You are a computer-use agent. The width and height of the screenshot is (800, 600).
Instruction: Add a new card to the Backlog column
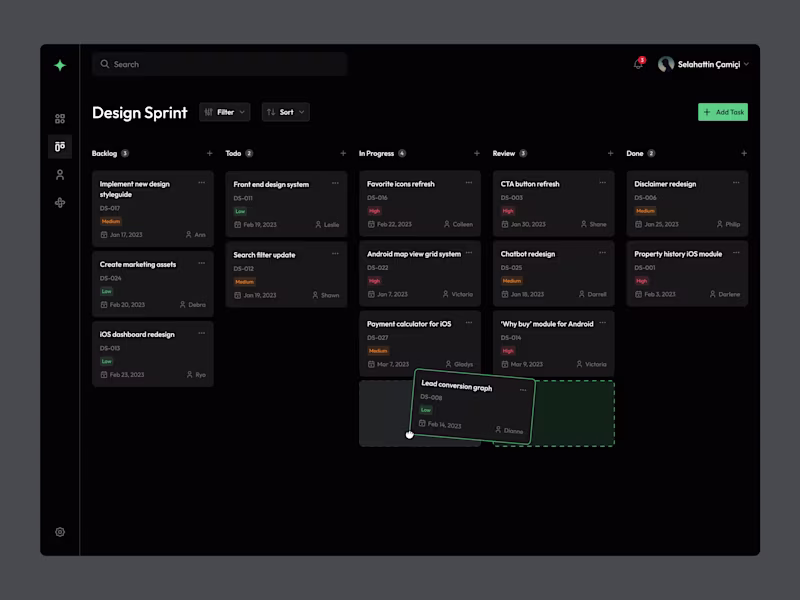(x=210, y=153)
